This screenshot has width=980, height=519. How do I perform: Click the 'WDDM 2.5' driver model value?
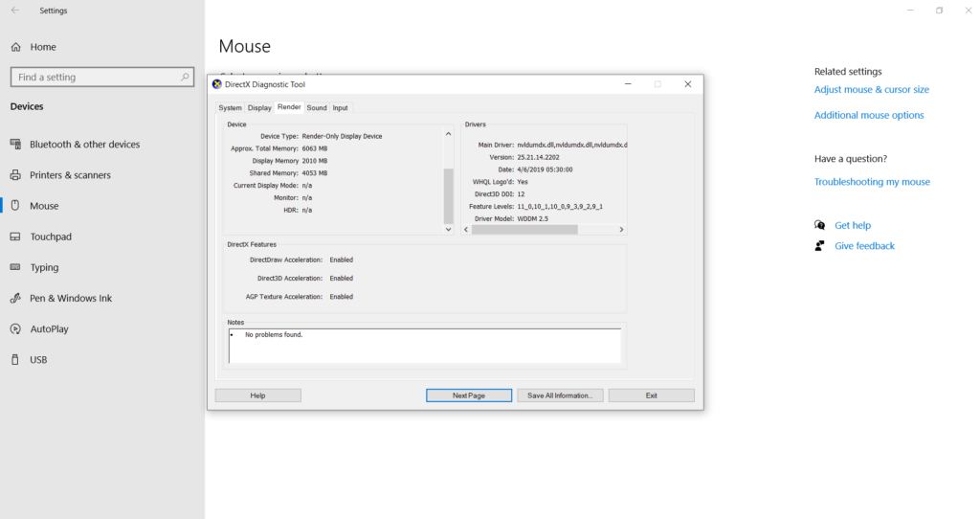point(532,219)
